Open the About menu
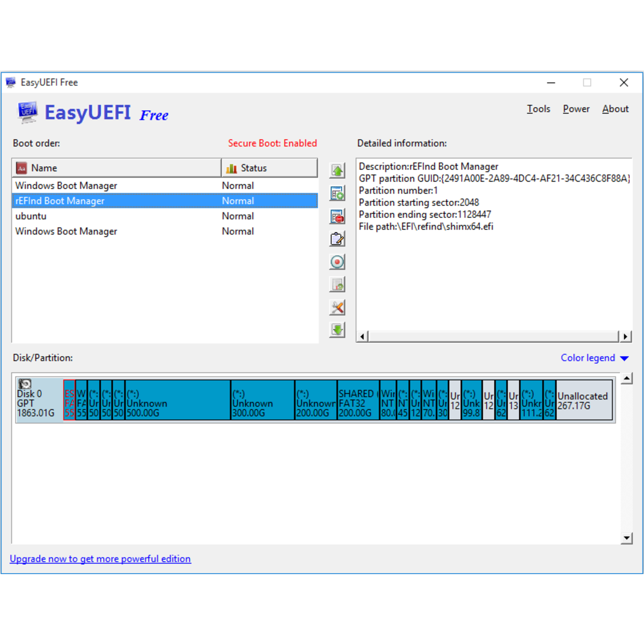The width and height of the screenshot is (644, 644). tap(615, 109)
